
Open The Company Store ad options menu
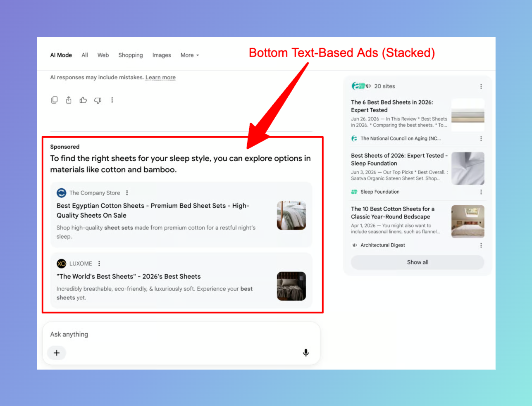pyautogui.click(x=127, y=193)
